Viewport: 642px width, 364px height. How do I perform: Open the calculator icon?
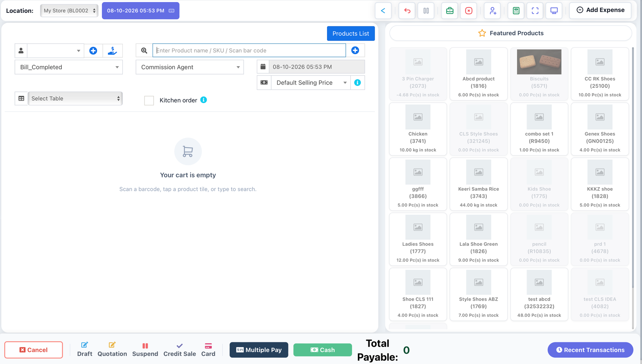click(516, 11)
